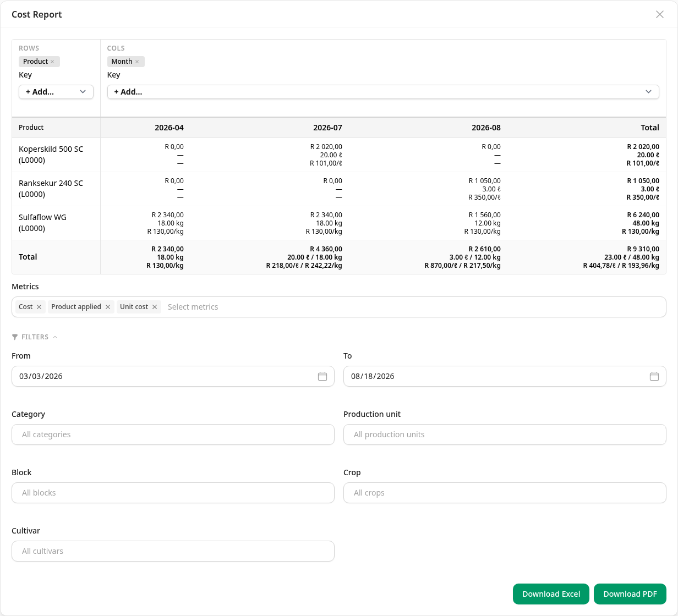Select the Ranksekur 240 SC row label
Viewport: 678px width, 616px height.
tap(51, 189)
